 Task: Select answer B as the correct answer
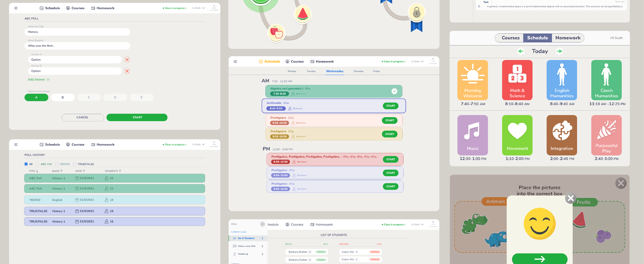pos(63,97)
